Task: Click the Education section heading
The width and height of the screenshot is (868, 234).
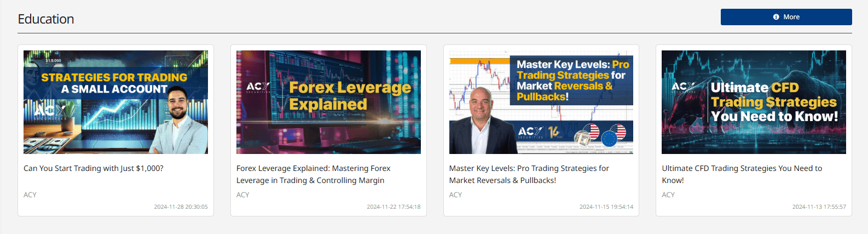Action: point(46,19)
